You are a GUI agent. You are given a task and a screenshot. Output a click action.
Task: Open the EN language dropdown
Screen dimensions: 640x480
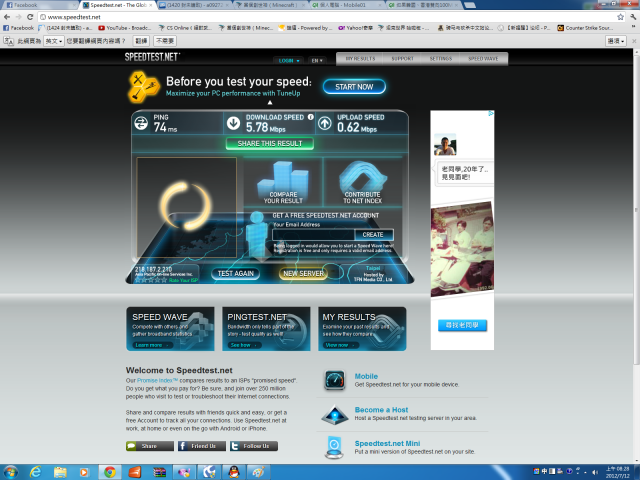(x=317, y=60)
